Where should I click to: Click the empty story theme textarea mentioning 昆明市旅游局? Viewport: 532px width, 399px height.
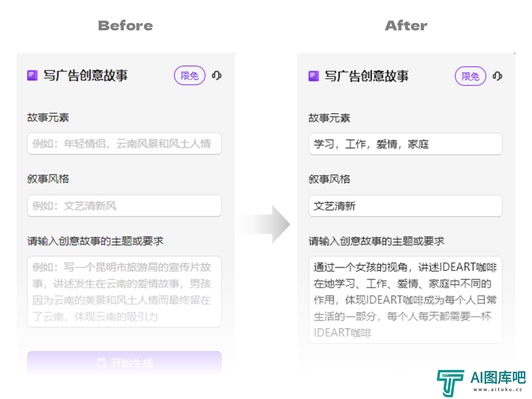(x=125, y=292)
